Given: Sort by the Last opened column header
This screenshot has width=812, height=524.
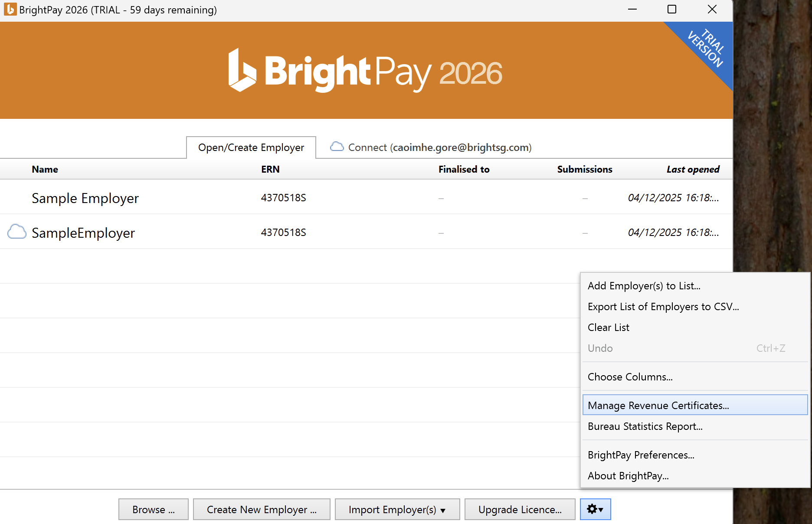Looking at the screenshot, I should coord(693,169).
